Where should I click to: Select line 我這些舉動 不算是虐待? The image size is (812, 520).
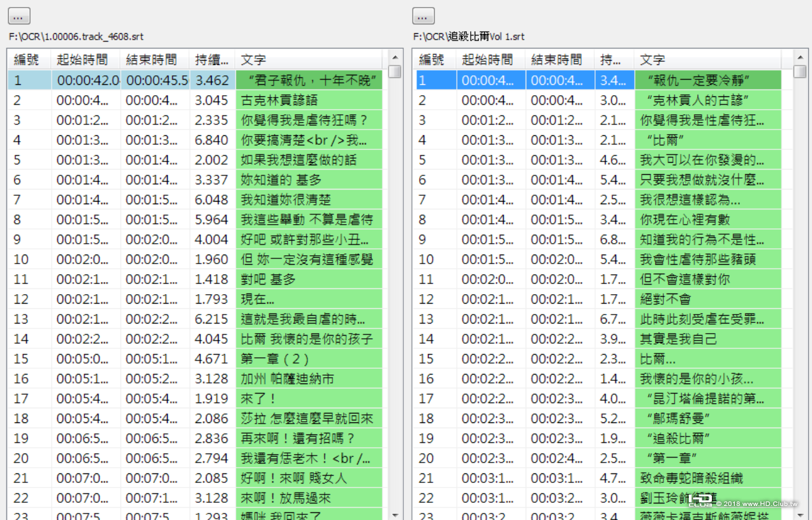309,219
